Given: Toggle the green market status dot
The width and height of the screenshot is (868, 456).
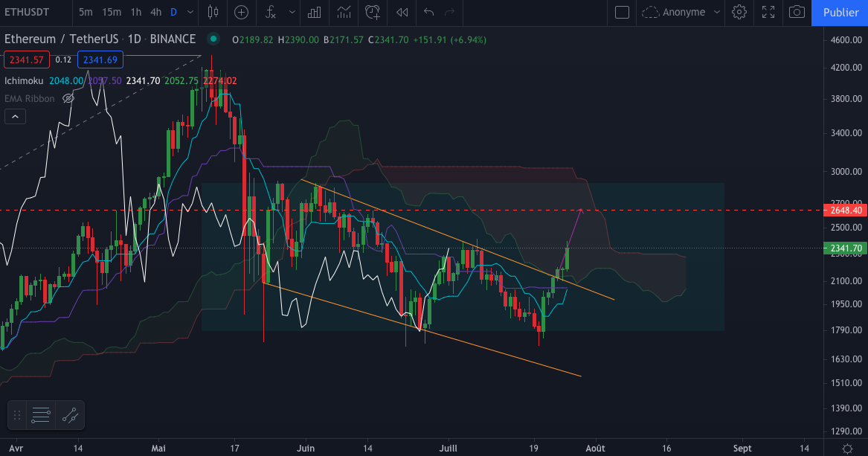Looking at the screenshot, I should click(x=213, y=39).
